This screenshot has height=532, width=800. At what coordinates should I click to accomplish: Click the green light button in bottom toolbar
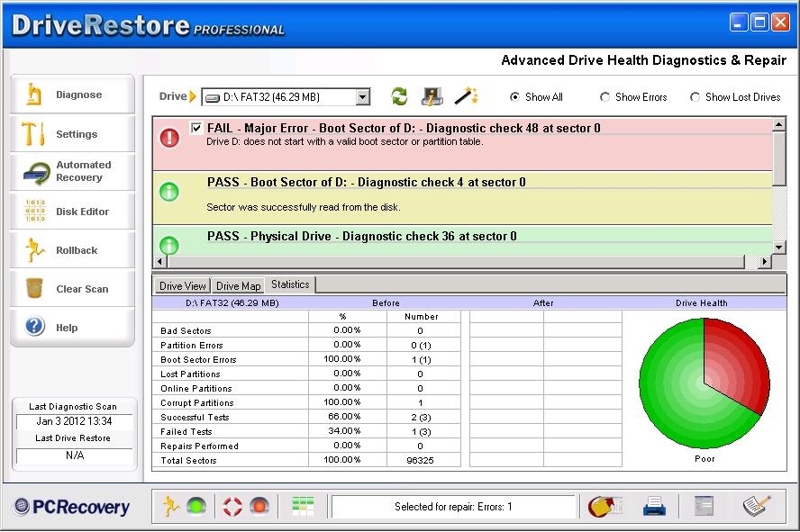tap(196, 507)
